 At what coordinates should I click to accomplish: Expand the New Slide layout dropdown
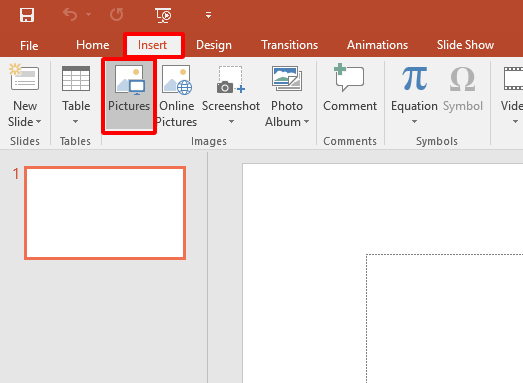[38, 122]
